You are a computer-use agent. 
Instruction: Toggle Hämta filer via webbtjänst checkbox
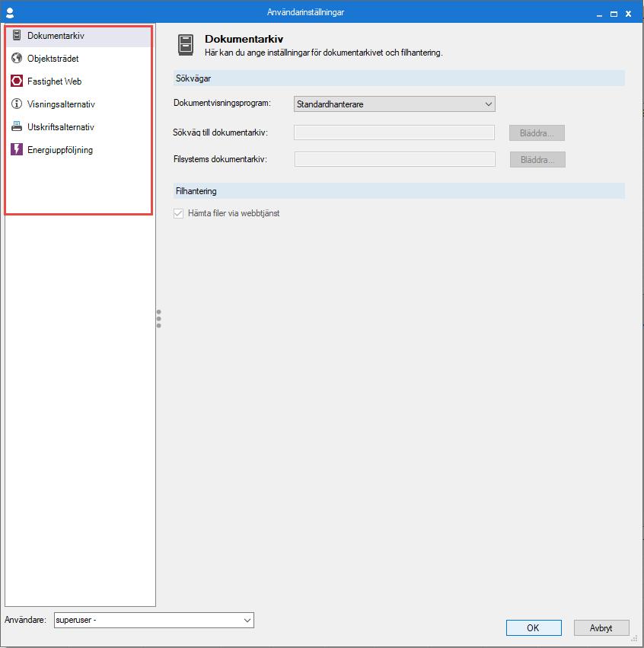point(178,213)
